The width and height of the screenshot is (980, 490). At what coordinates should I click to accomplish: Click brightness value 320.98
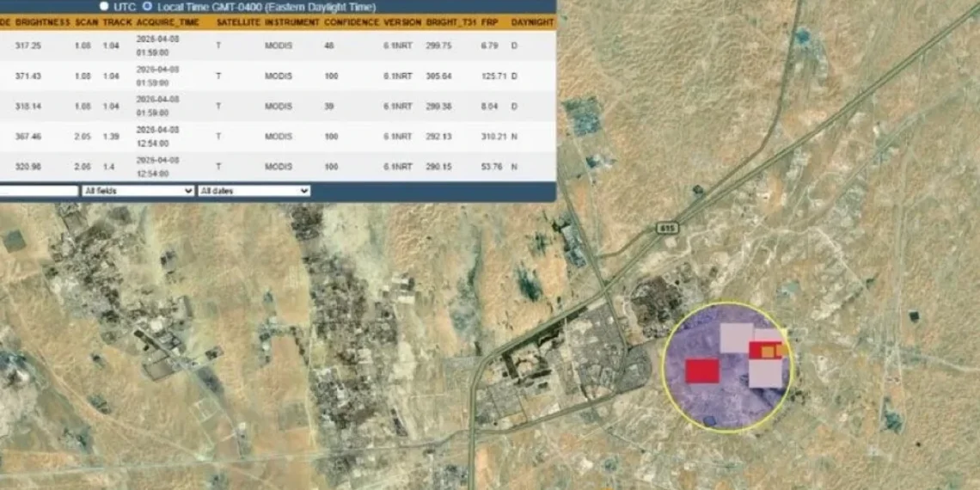pos(28,167)
